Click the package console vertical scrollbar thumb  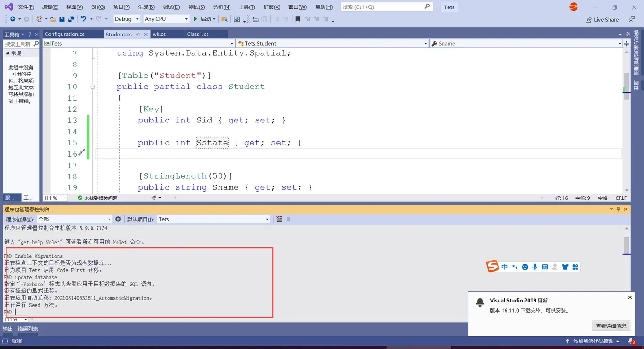pyautogui.click(x=627, y=244)
